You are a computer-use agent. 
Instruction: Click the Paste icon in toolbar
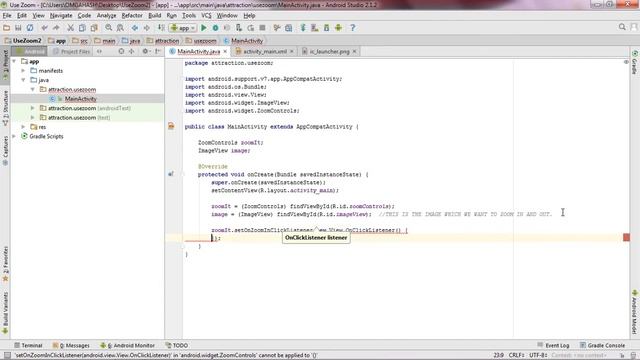tap(94, 28)
